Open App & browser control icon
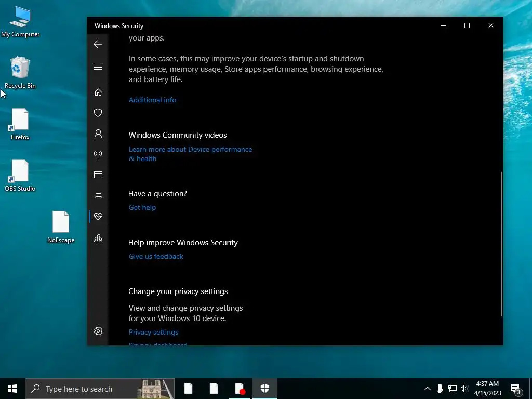This screenshot has height=399, width=532. click(98, 175)
